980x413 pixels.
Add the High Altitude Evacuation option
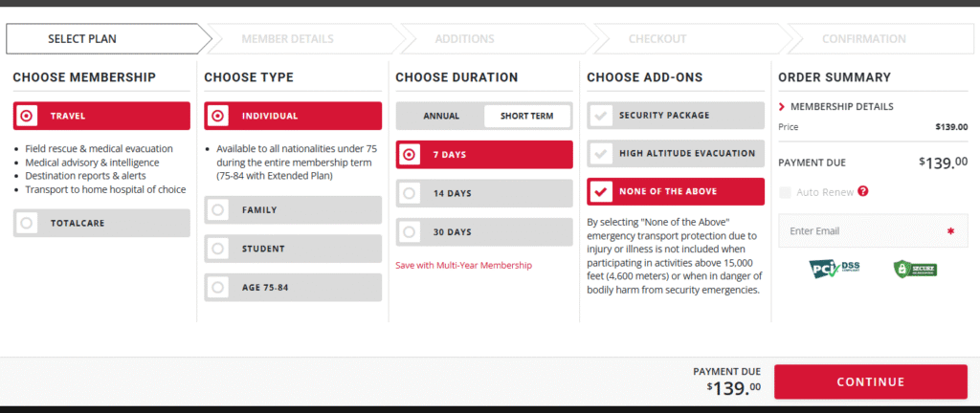[x=676, y=153]
